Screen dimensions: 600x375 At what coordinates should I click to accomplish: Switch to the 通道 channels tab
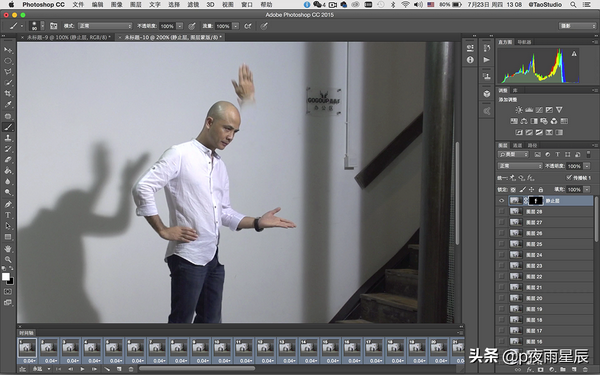click(x=517, y=145)
